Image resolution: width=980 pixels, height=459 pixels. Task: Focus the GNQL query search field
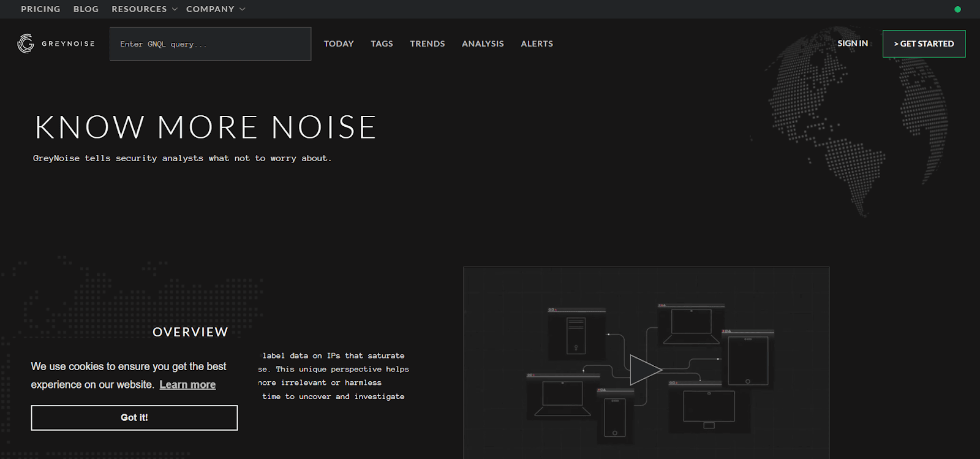210,44
